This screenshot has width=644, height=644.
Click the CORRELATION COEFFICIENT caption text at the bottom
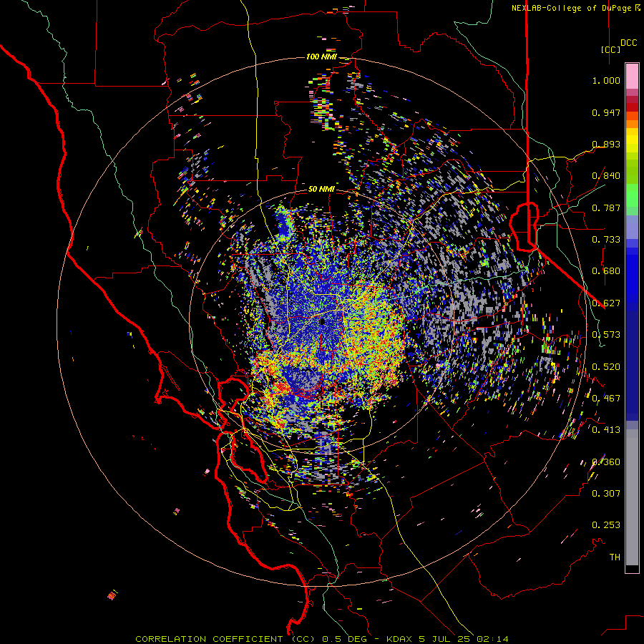coord(322,639)
